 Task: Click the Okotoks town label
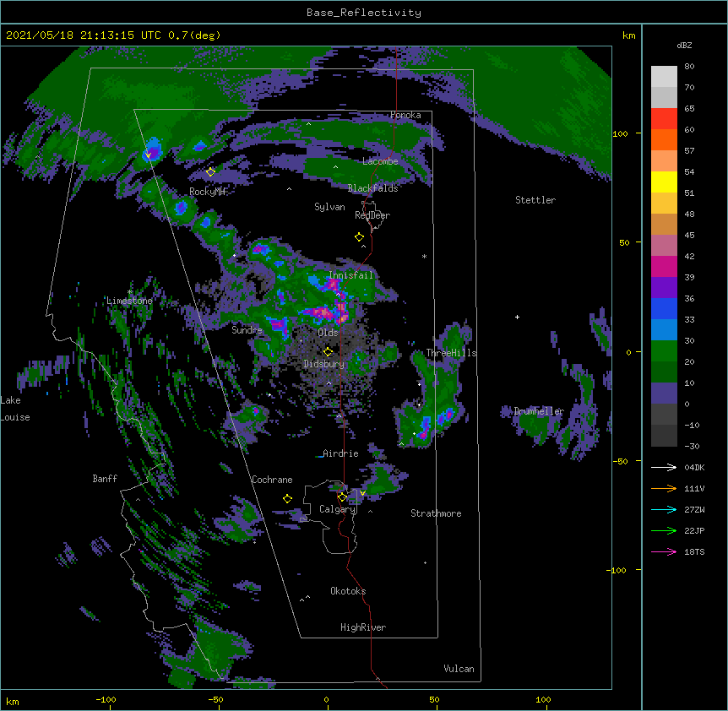pos(348,591)
